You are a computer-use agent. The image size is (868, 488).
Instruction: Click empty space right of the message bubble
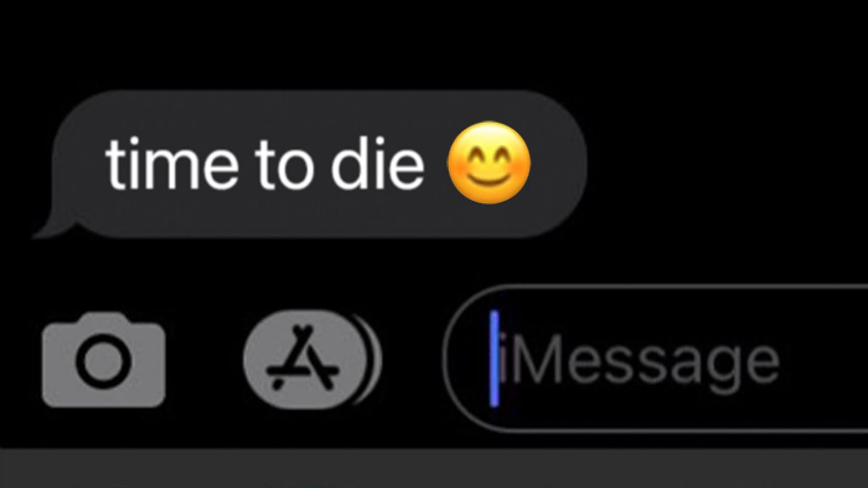726,164
